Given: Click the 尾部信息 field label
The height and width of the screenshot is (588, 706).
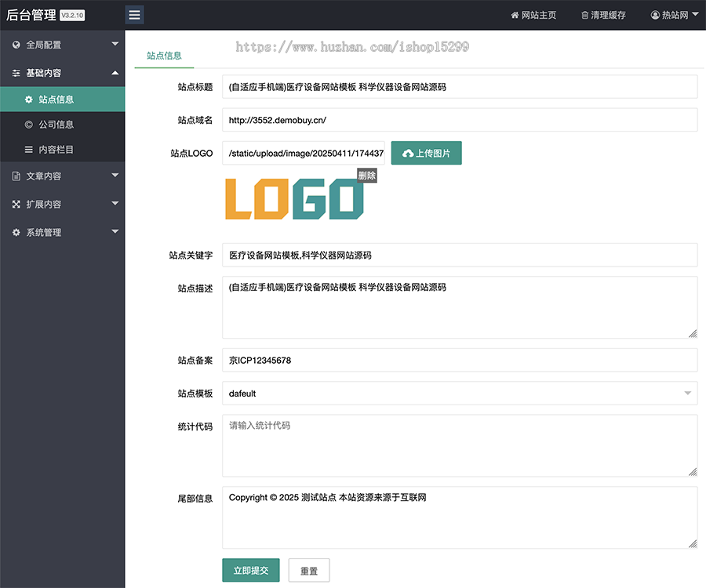Looking at the screenshot, I should click(195, 499).
